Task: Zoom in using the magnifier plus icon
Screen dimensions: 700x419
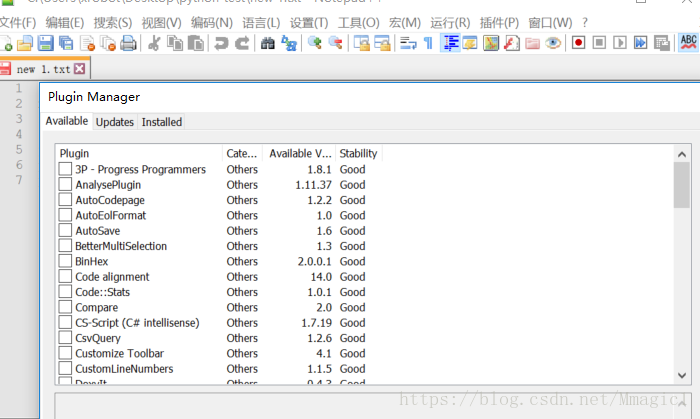Action: pyautogui.click(x=315, y=43)
